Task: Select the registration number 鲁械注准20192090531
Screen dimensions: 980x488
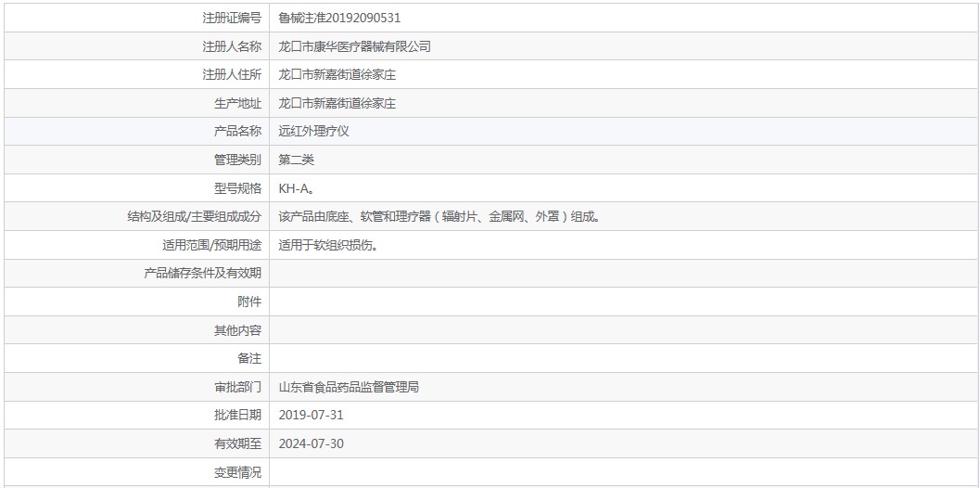Action: tap(339, 19)
